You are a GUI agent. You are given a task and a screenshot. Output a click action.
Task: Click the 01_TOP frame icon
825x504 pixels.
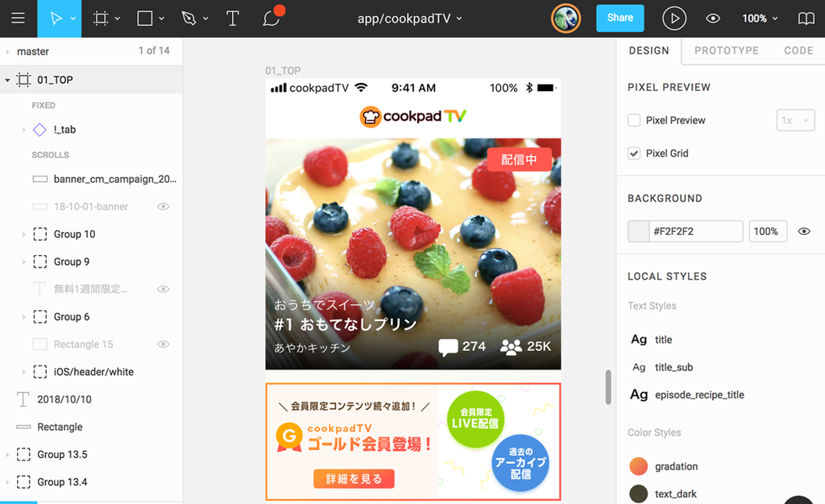pyautogui.click(x=23, y=80)
